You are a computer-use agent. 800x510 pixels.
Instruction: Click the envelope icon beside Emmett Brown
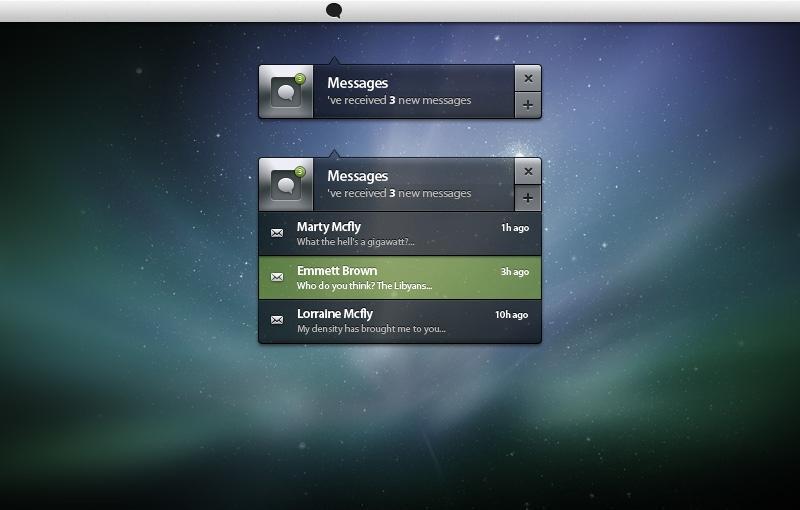(x=277, y=277)
